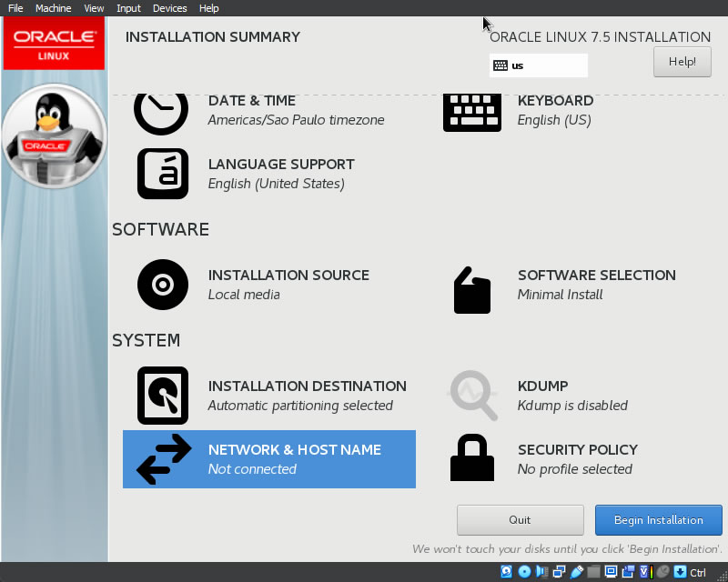Viewport: 728px width, 582px height.
Task: Open the Installation Destination hard disk icon
Action: (163, 396)
